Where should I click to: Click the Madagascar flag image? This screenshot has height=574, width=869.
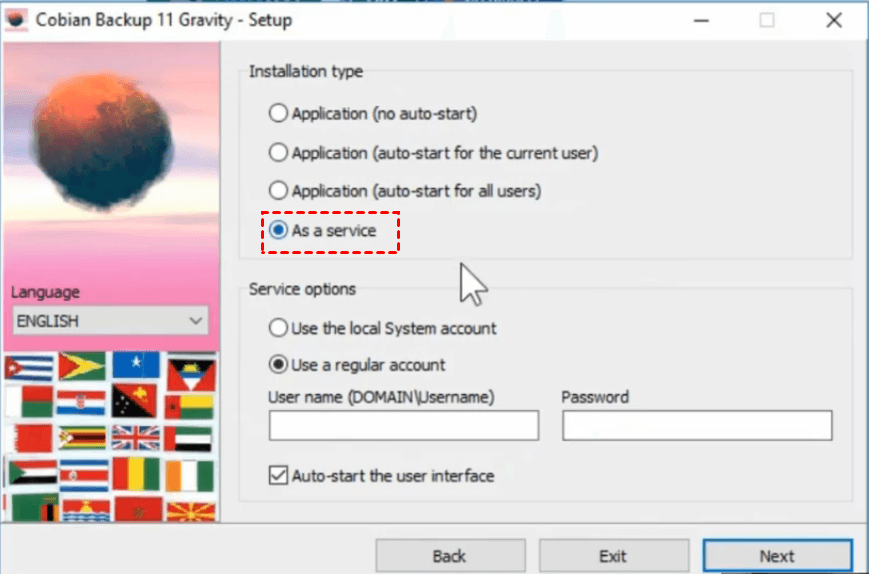click(29, 402)
